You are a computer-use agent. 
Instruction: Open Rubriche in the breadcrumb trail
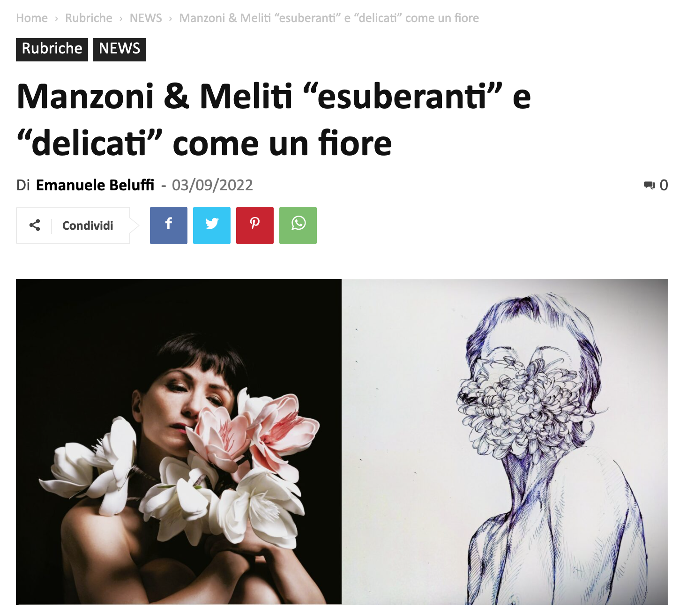coord(89,18)
